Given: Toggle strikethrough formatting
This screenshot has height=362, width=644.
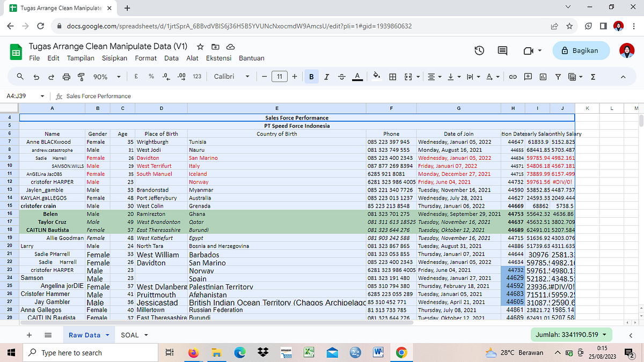Looking at the screenshot, I should tap(341, 76).
